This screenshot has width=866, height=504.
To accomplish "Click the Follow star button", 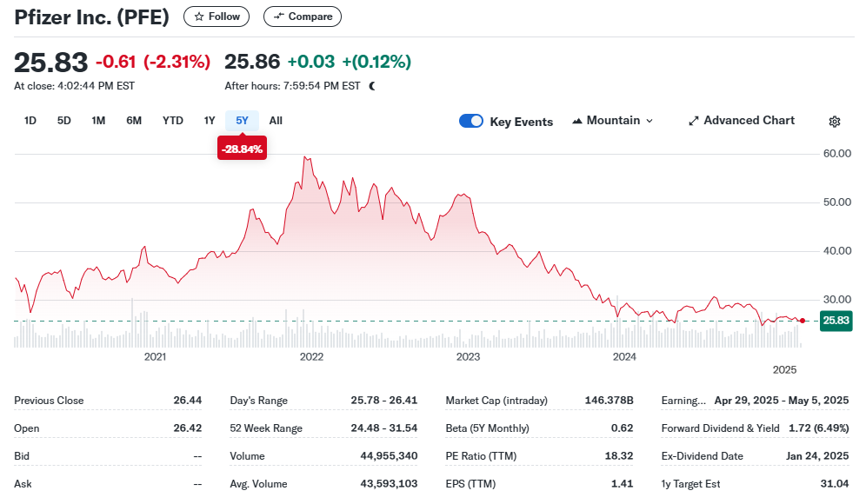I will coord(216,17).
